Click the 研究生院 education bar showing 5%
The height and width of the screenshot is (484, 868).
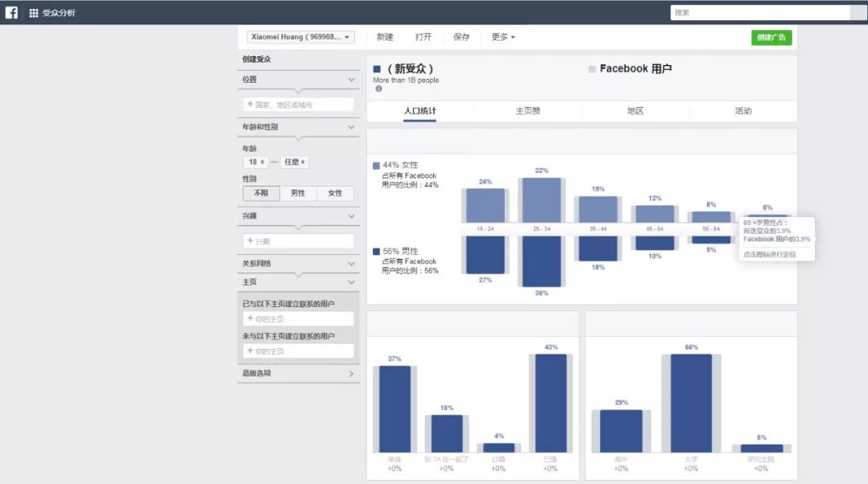762,449
